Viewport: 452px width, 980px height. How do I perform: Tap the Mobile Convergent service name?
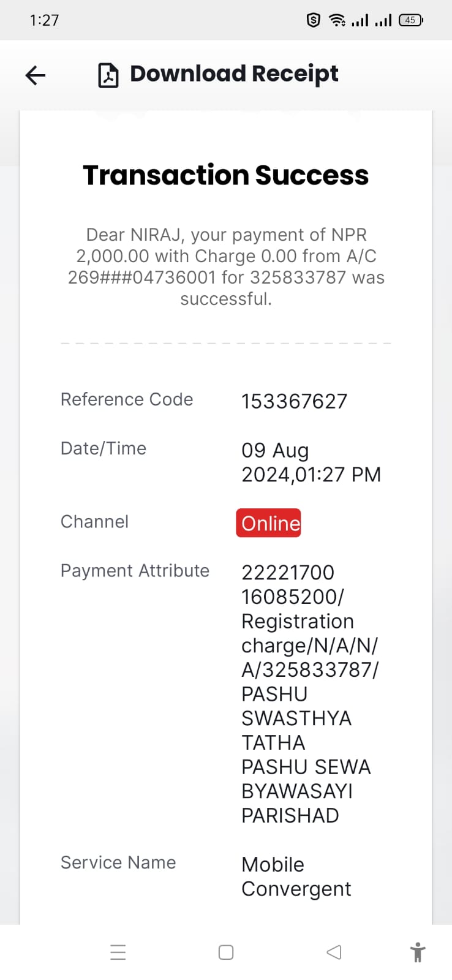296,876
